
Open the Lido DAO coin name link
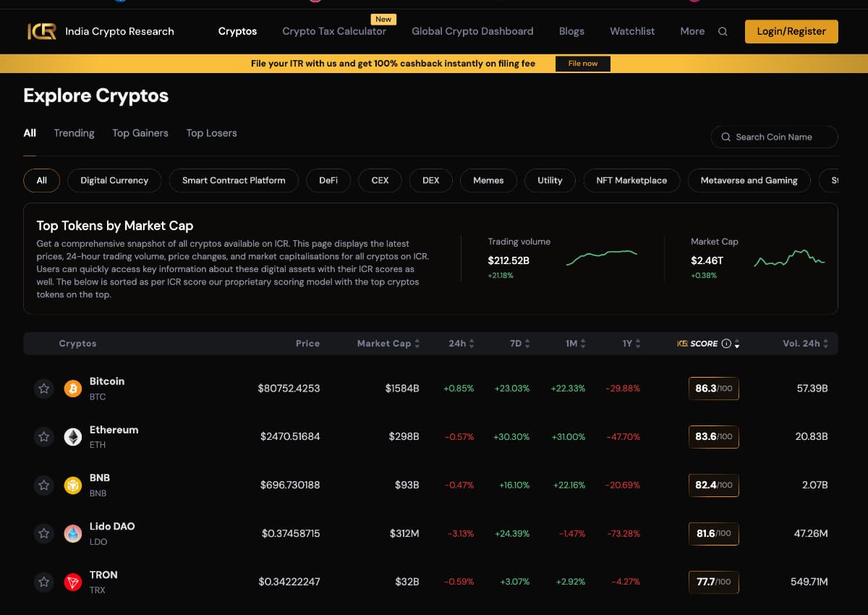click(112, 526)
